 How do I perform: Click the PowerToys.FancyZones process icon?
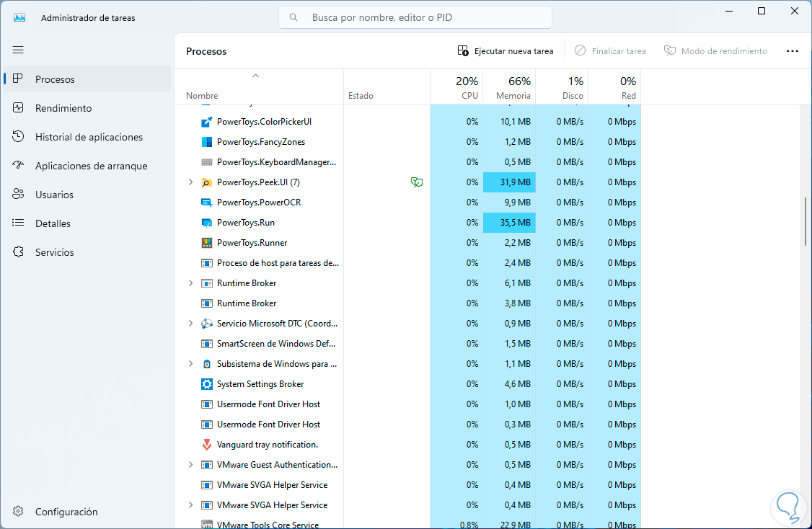coord(207,142)
